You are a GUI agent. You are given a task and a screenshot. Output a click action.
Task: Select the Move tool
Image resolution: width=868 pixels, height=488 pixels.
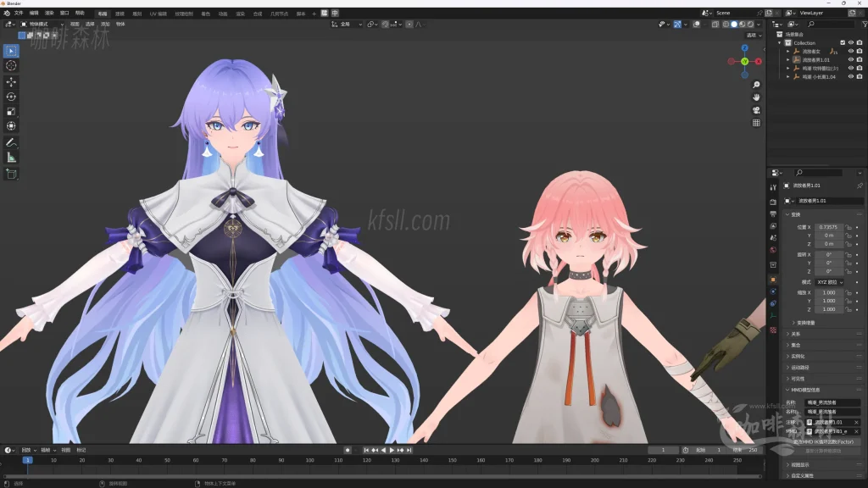coord(11,82)
